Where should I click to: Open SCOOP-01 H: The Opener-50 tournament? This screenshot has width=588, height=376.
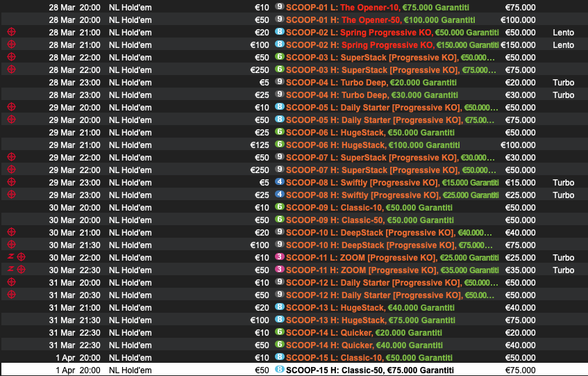tap(380, 20)
